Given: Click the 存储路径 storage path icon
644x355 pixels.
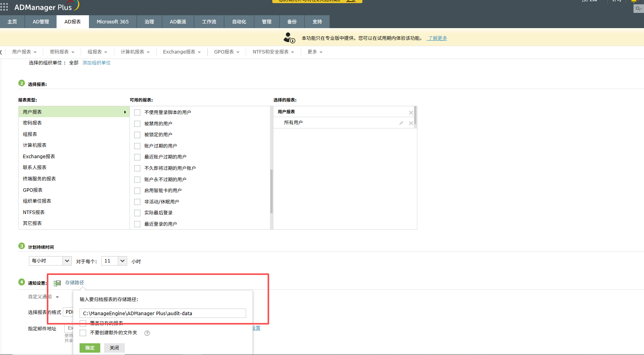Looking at the screenshot, I should [57, 283].
